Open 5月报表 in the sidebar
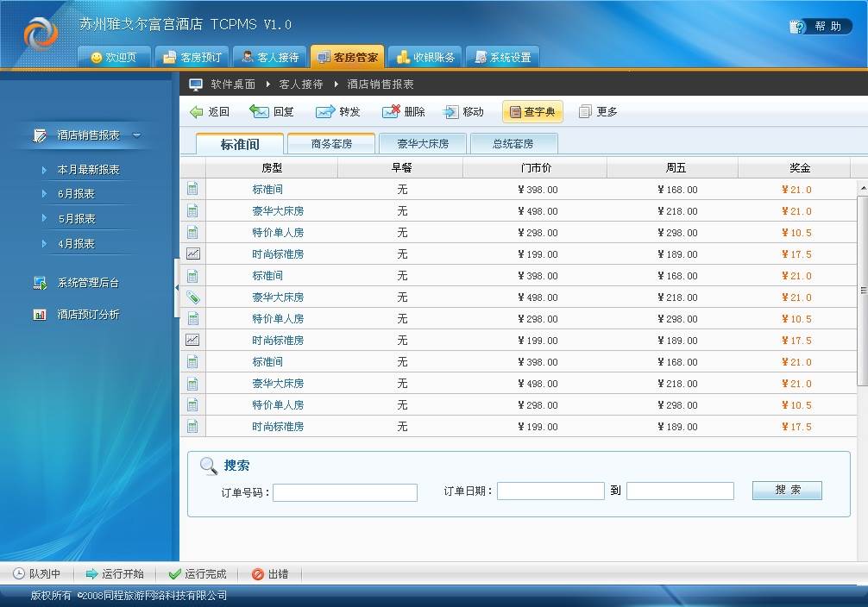This screenshot has width=868, height=607. 77,218
